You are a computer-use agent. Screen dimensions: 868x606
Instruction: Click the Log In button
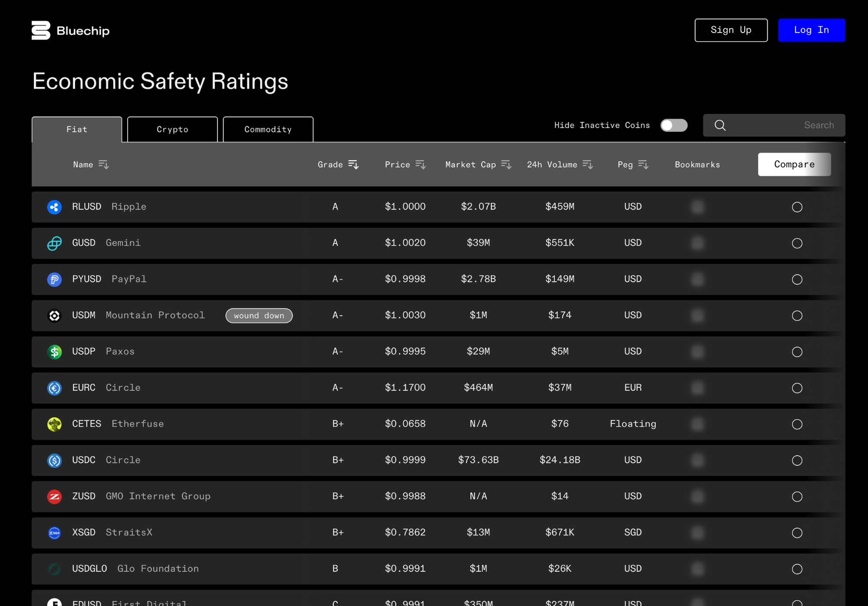[812, 30]
